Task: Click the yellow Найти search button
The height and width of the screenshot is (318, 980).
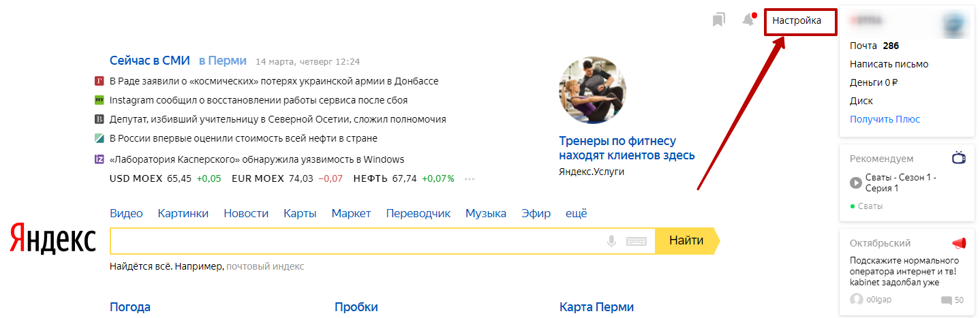Action: (686, 240)
